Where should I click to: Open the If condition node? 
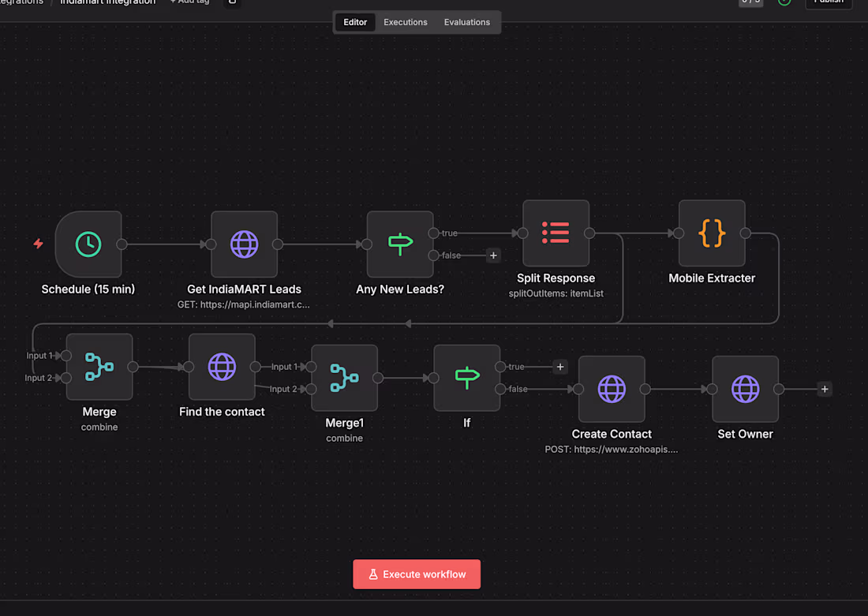[466, 377]
